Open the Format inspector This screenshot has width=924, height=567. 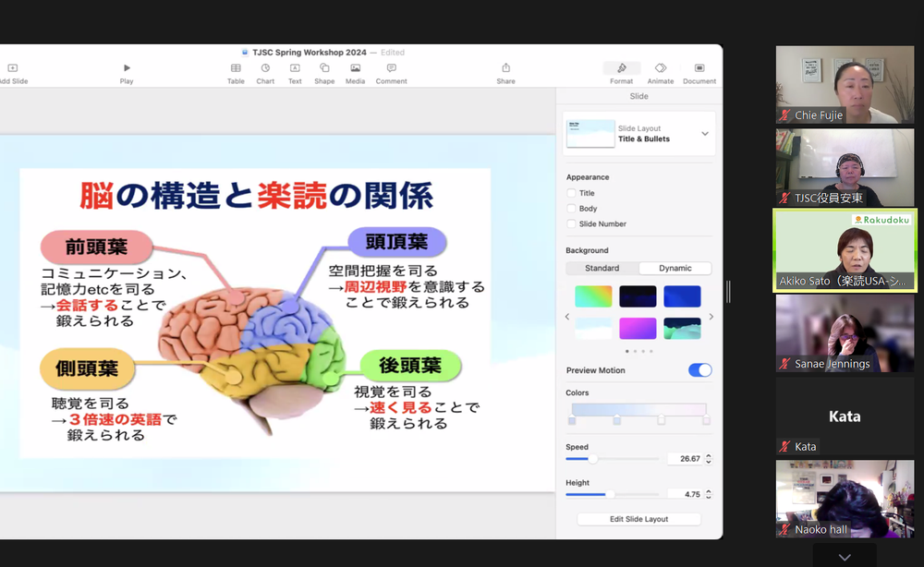tap(621, 68)
